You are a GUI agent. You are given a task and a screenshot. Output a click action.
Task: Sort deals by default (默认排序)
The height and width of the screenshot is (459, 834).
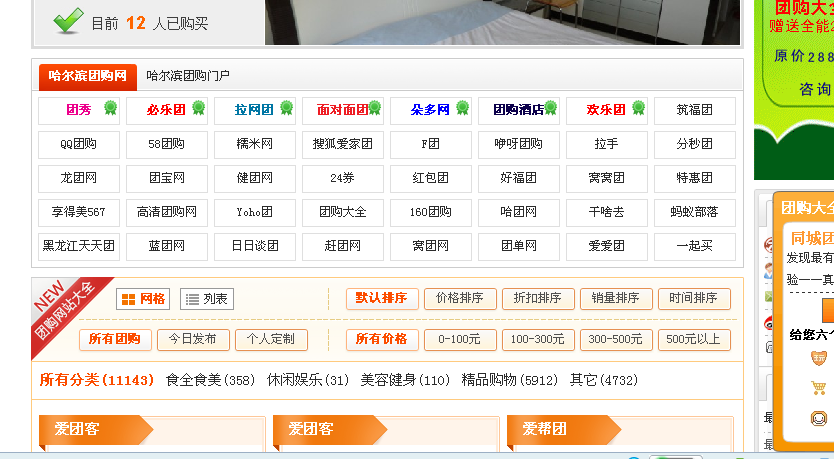382,298
